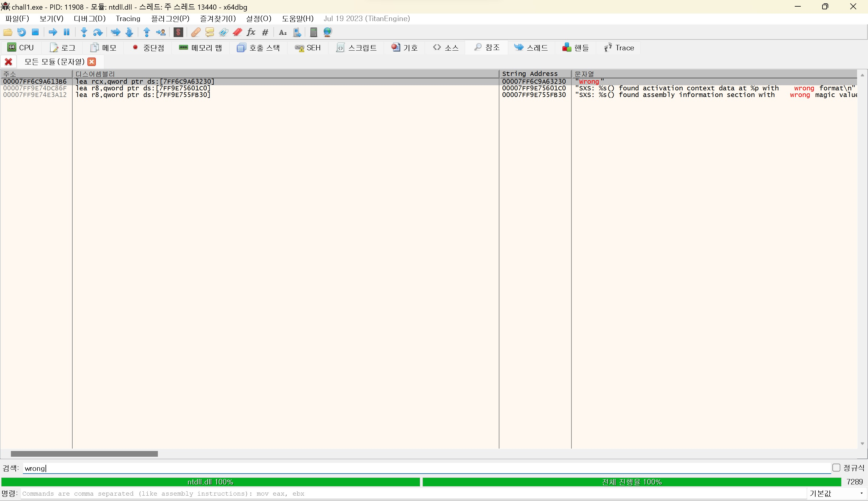Enable the 정규식 regex checkbox
Image resolution: width=868 pixels, height=501 pixels.
(x=836, y=468)
